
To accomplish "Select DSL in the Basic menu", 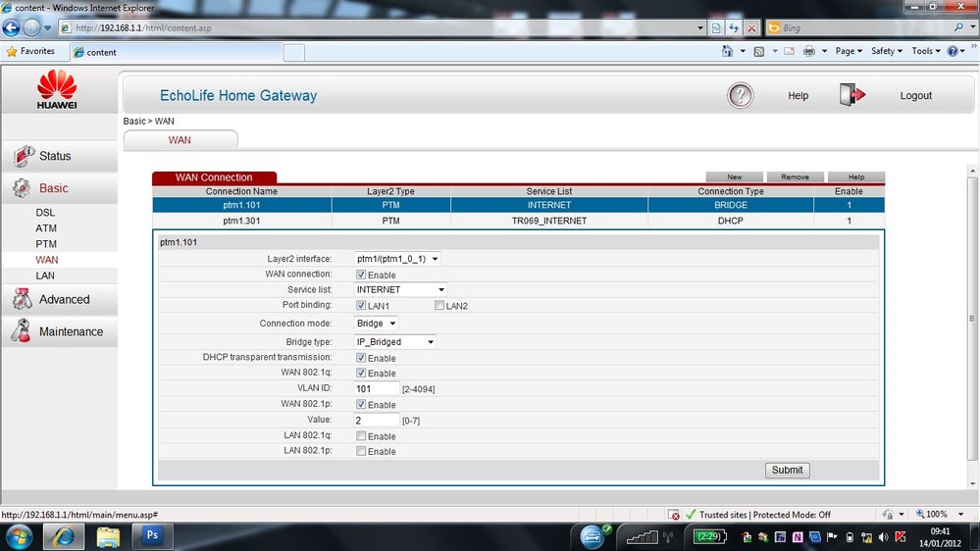I will 45,213.
